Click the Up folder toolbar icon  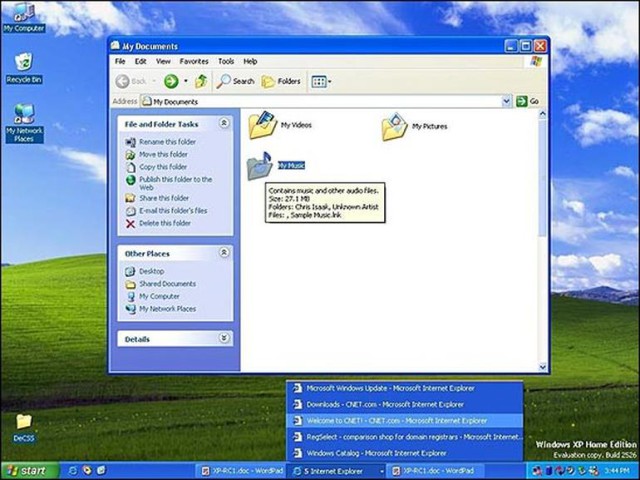[200, 81]
